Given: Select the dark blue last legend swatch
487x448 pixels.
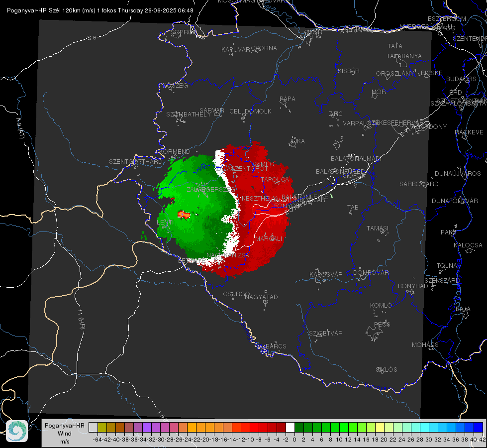Looking at the screenshot, I should (478, 427).
